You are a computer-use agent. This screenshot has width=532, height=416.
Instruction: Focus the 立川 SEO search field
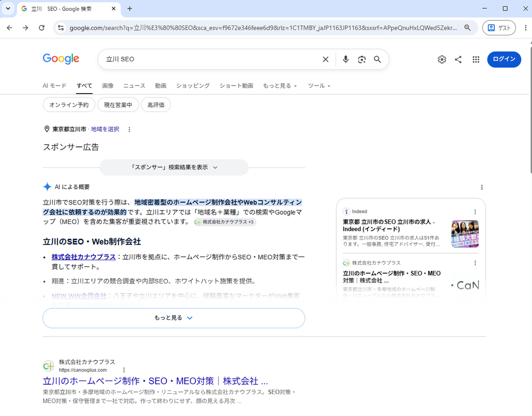(210, 59)
